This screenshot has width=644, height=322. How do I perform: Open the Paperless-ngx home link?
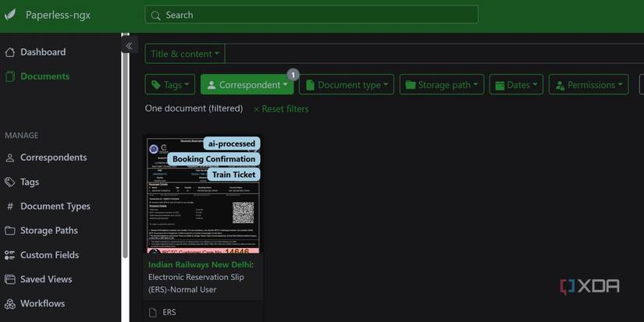(58, 15)
